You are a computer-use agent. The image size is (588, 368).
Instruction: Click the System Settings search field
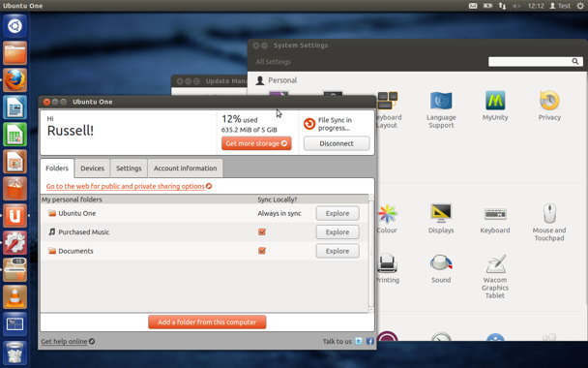(536, 61)
